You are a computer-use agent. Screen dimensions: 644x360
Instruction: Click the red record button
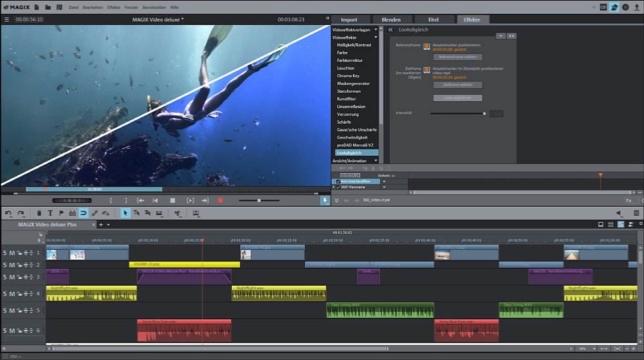click(x=220, y=201)
